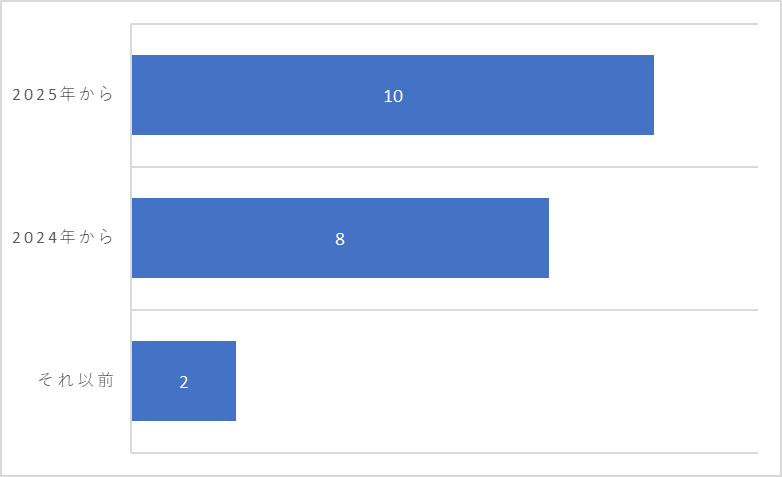Click the data label 2
Viewport: 782px width, 477px height.
(184, 382)
